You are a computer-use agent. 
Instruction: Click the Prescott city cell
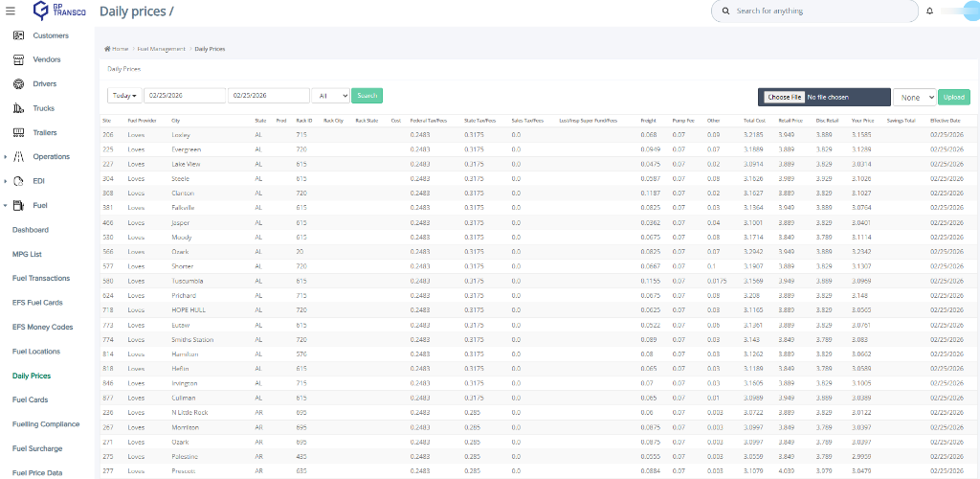coord(183,471)
